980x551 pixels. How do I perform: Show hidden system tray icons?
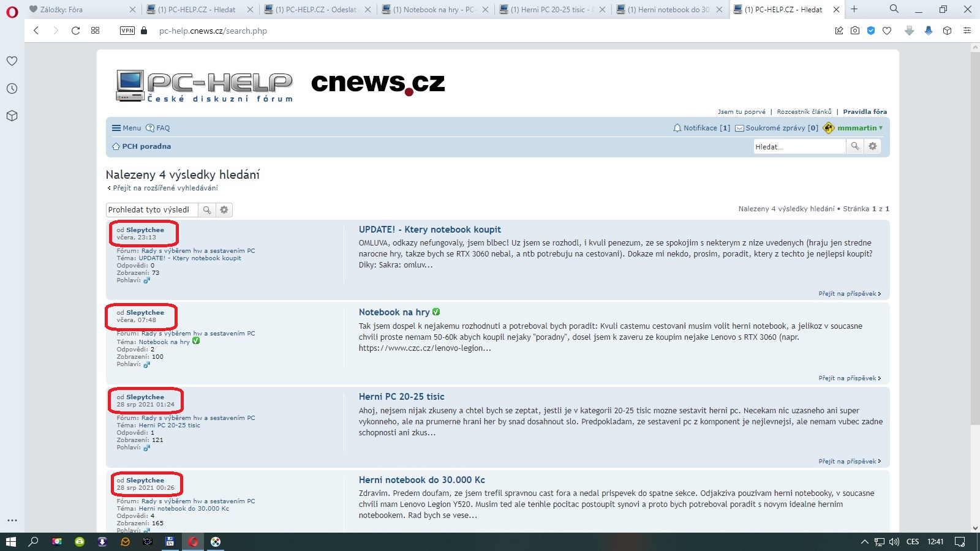pyautogui.click(x=864, y=542)
